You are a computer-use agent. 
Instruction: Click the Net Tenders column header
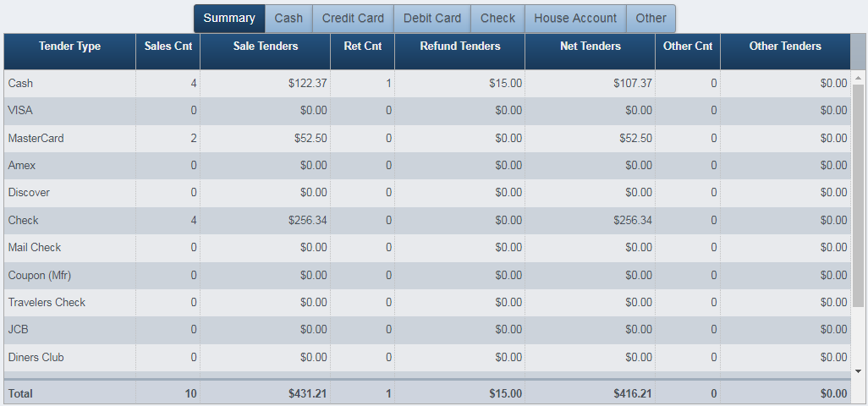[590, 47]
